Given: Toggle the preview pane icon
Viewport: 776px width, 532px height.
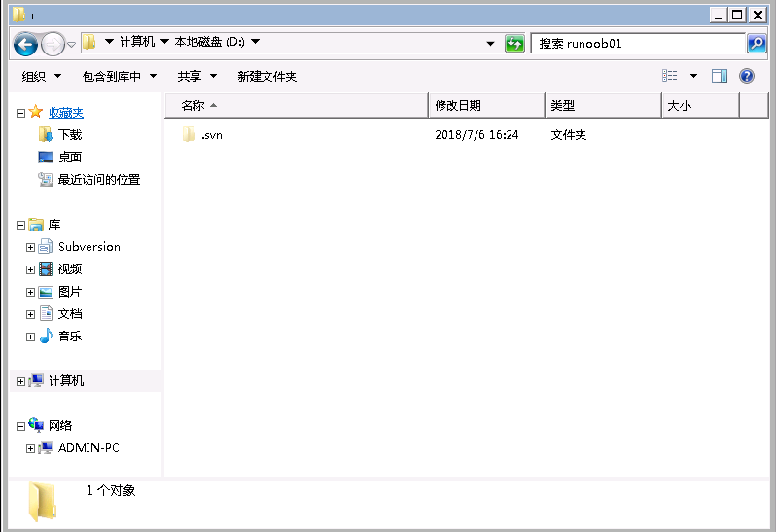Looking at the screenshot, I should pyautogui.click(x=720, y=76).
